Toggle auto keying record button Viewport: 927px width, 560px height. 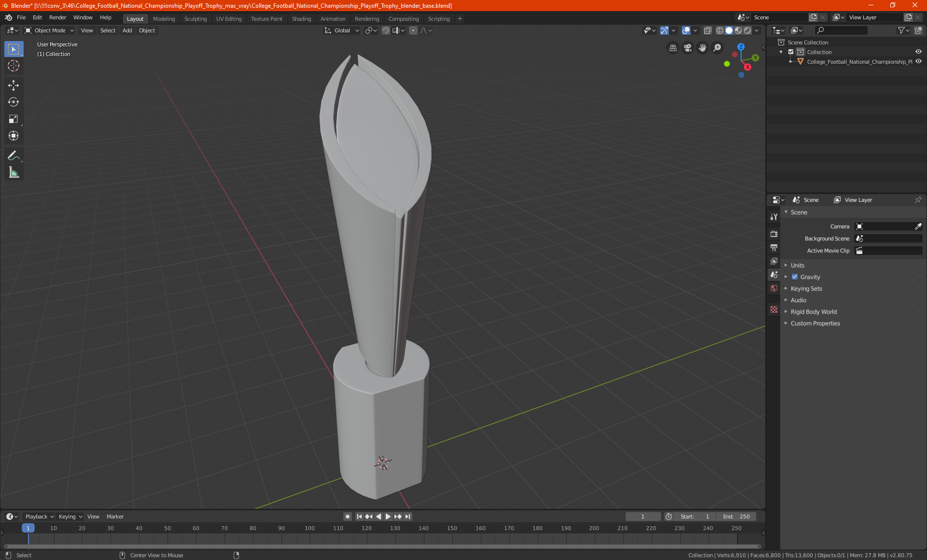347,517
